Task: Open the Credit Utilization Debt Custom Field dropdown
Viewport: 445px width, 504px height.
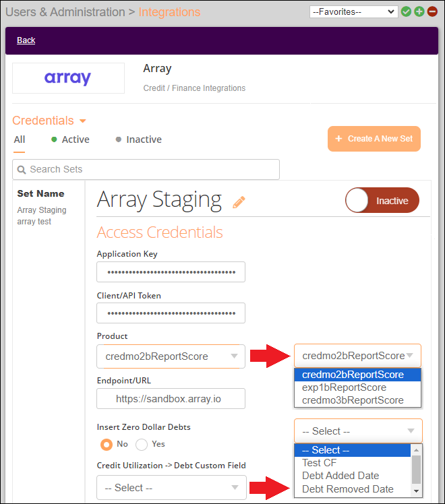Action: pos(171,488)
